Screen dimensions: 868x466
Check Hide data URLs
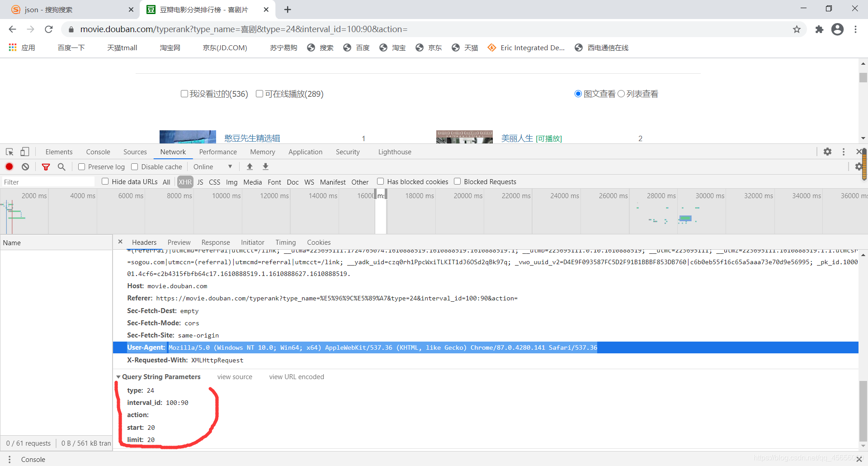tap(105, 181)
